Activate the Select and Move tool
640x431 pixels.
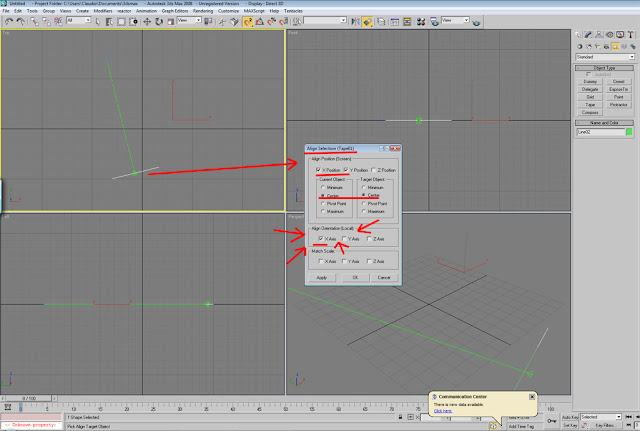pyautogui.click(x=147, y=22)
